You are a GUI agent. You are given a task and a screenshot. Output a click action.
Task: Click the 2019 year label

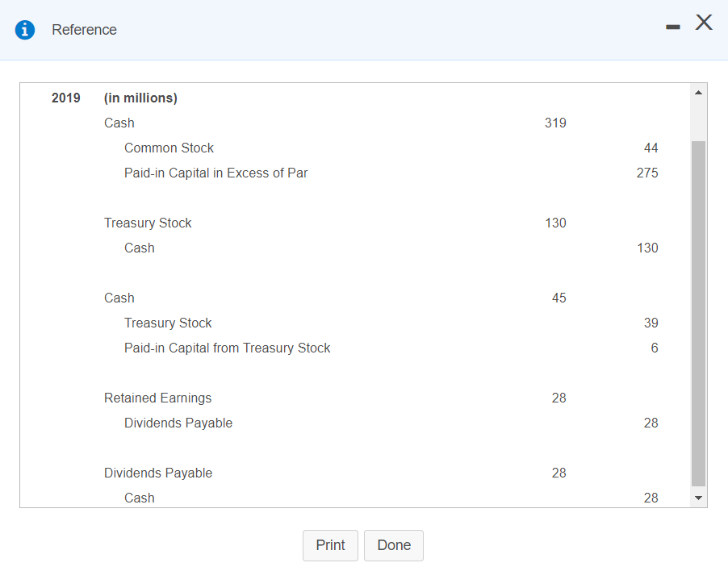(x=65, y=98)
